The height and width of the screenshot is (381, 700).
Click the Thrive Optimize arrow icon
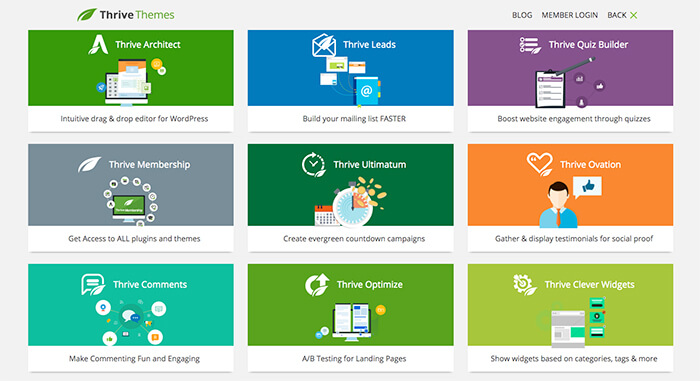click(317, 285)
